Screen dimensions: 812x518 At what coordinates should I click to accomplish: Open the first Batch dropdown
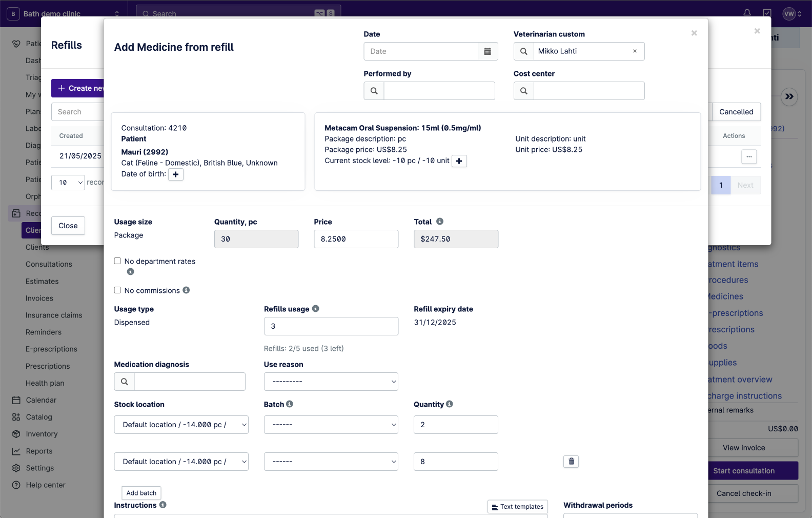point(331,425)
